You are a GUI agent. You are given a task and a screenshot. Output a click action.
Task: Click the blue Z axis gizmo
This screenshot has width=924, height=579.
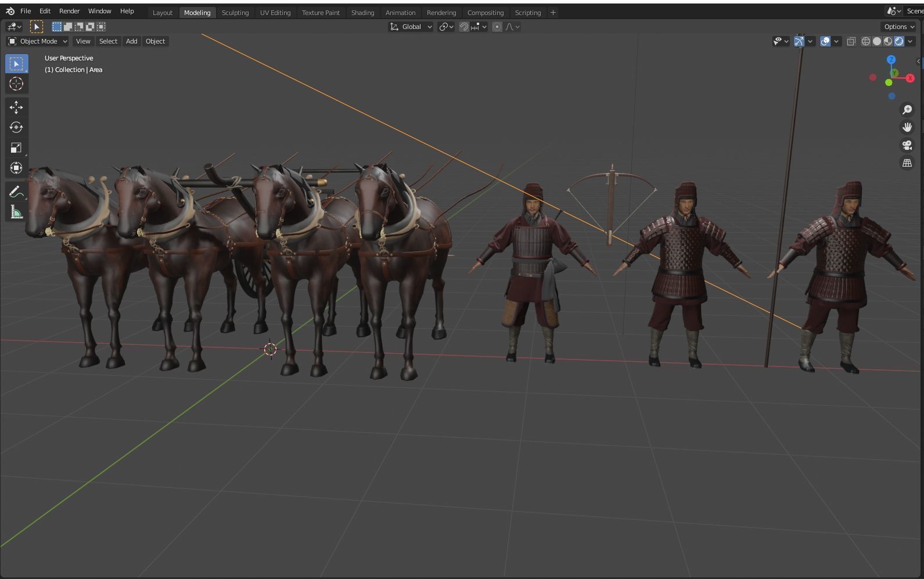891,60
